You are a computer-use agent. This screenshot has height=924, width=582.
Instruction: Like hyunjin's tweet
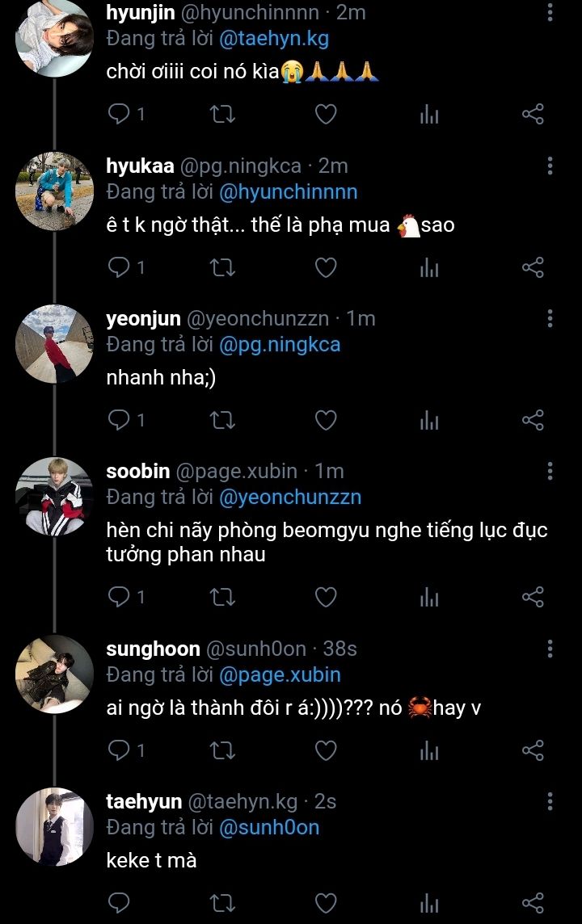coord(325,115)
